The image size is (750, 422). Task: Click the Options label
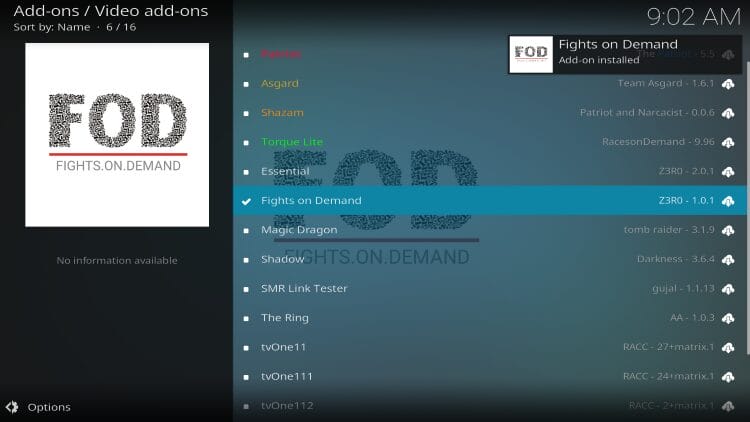(49, 407)
